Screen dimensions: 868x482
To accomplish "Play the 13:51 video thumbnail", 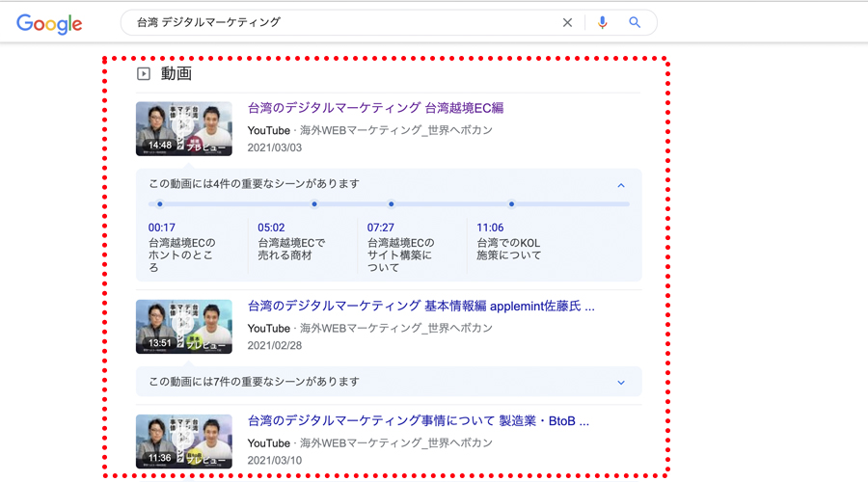I will [x=184, y=327].
